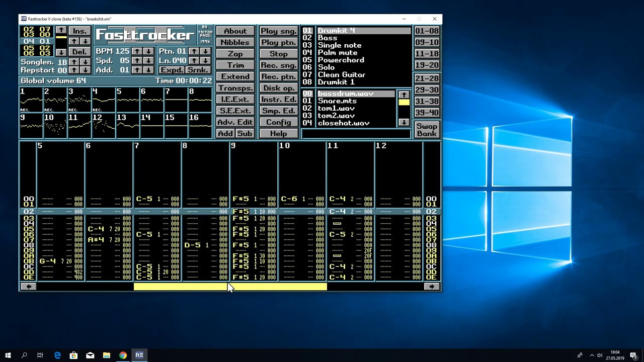
Task: Decrease pattern length Ln. with down arrow
Action: coord(205,60)
